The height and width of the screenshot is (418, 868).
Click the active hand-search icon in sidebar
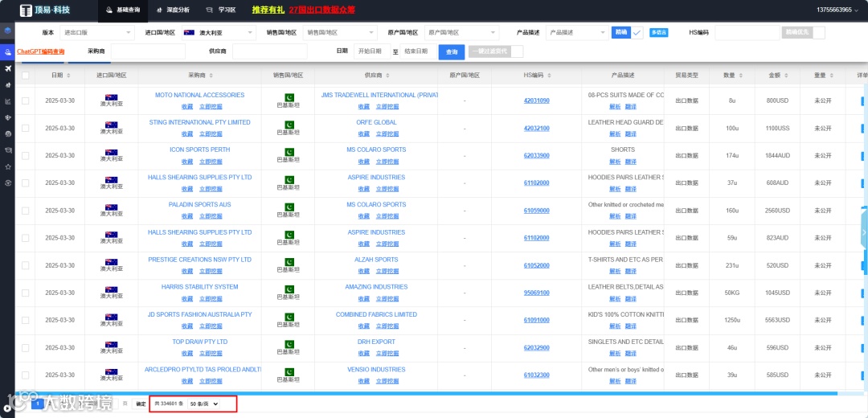(x=7, y=52)
